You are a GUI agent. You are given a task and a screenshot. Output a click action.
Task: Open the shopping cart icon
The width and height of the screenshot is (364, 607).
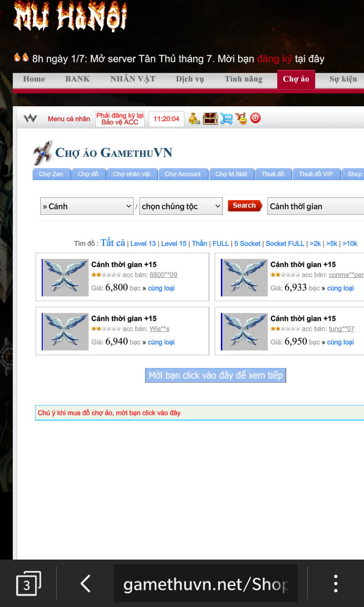[x=227, y=119]
